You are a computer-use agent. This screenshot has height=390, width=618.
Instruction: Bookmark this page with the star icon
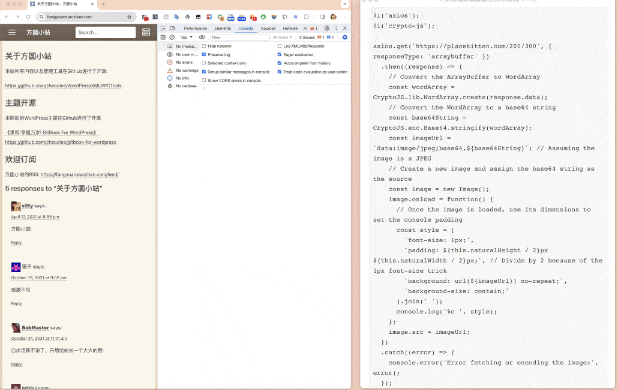pos(129,17)
